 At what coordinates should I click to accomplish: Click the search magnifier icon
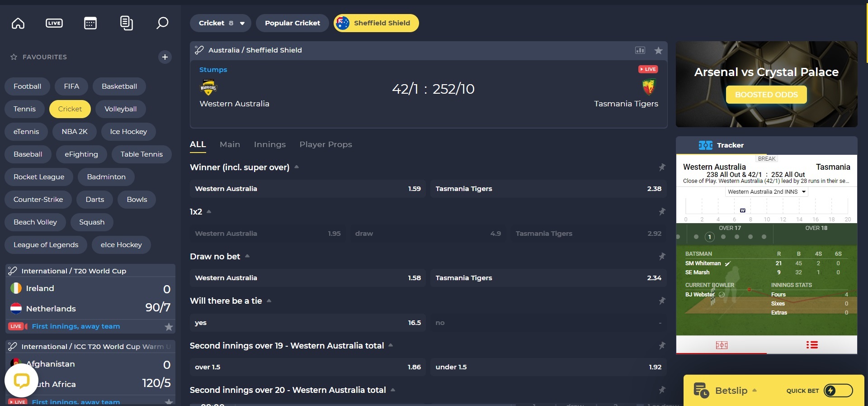(162, 23)
